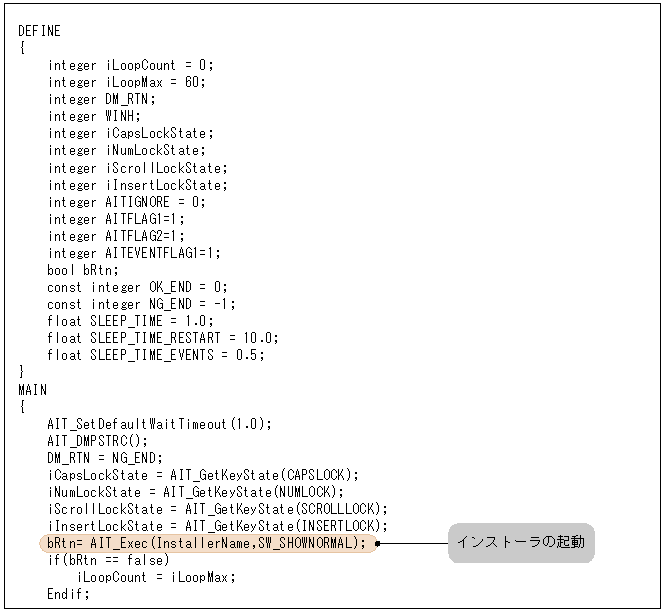
Task: Click the AIT_DMPSTRC(); call
Action: click(x=98, y=441)
